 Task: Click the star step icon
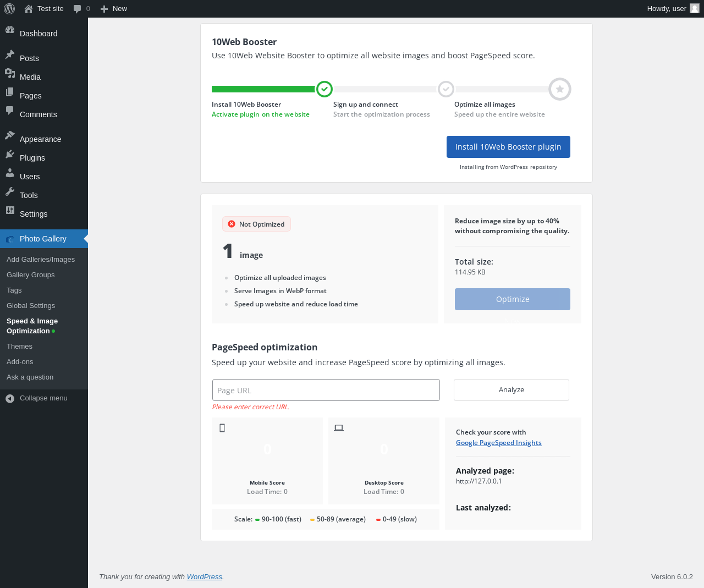pos(560,89)
